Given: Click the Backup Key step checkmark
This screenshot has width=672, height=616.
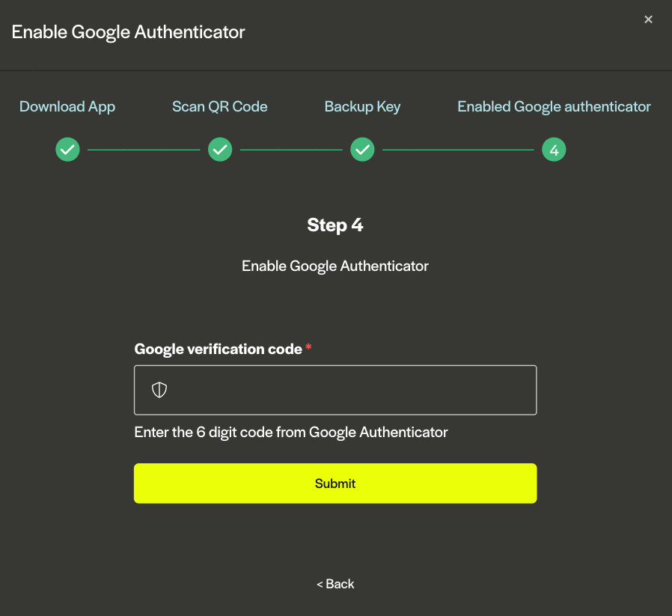Looking at the screenshot, I should point(363,150).
